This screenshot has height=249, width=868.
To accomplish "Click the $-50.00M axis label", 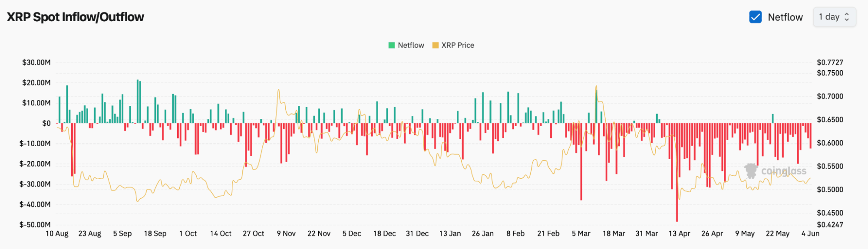I will pyautogui.click(x=35, y=225).
